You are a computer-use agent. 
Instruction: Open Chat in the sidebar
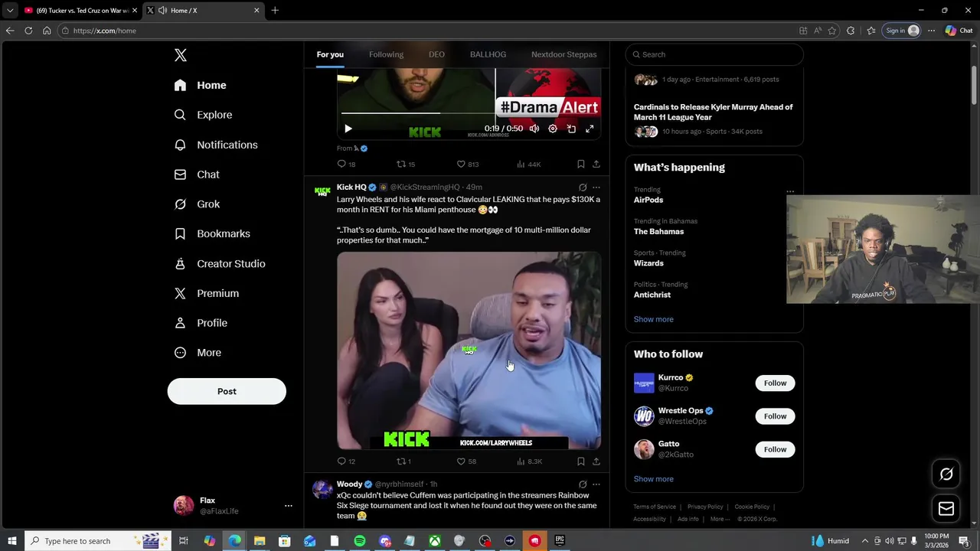click(x=197, y=174)
